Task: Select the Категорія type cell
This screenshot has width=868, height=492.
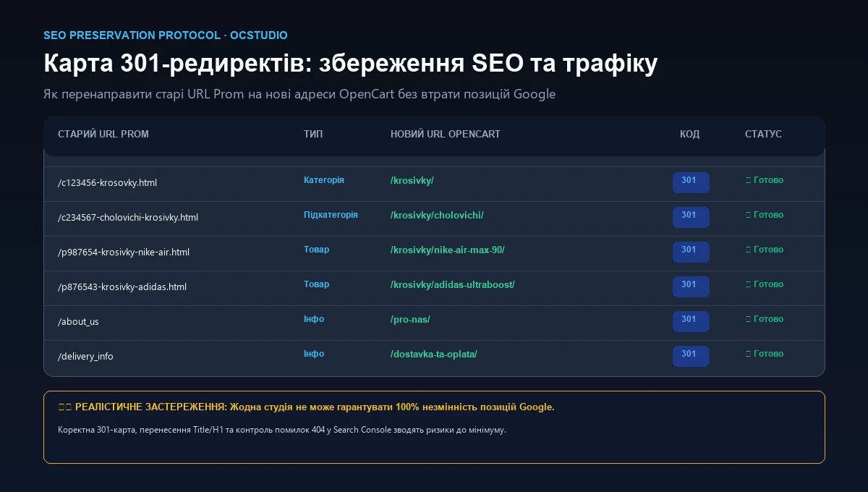Action: coord(324,180)
